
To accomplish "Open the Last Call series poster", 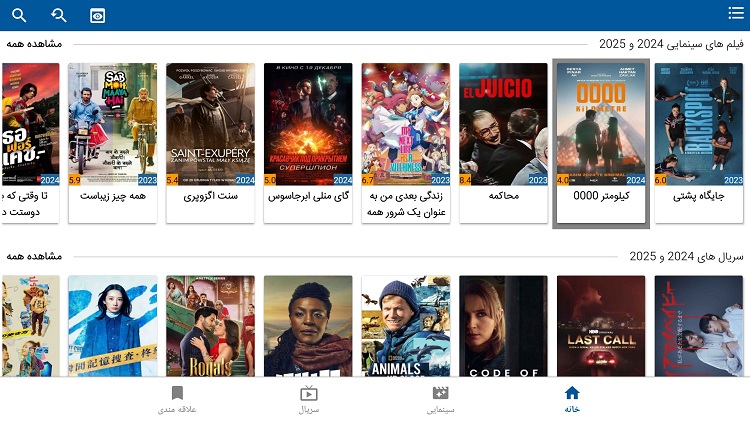I will coord(601,326).
